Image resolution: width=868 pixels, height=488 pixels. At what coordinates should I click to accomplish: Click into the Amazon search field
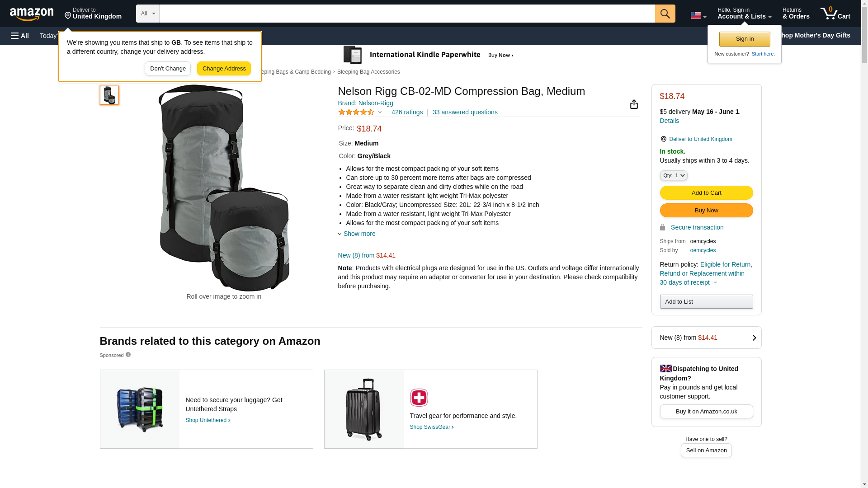(407, 14)
